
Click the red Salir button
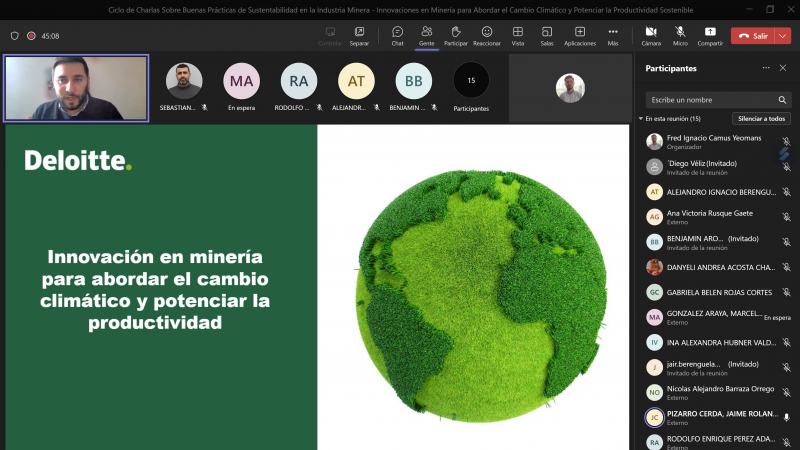coord(753,36)
